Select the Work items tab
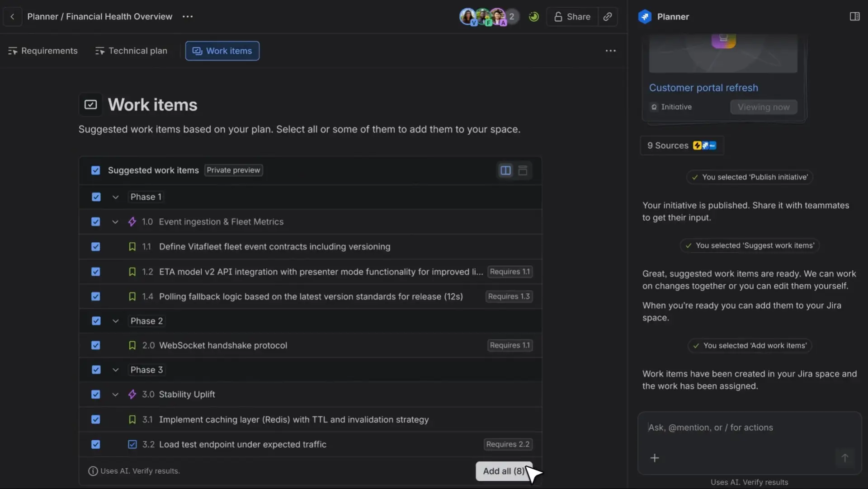The width and height of the screenshot is (868, 489). [x=222, y=51]
